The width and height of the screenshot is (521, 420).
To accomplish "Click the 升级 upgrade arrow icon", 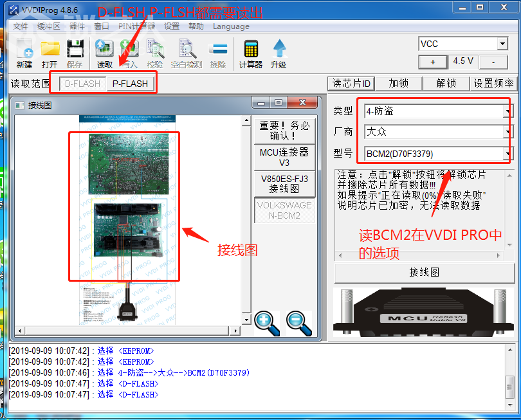I will point(279,53).
